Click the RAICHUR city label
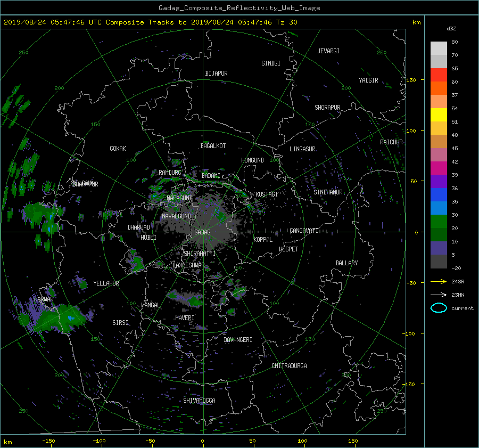 click(391, 142)
